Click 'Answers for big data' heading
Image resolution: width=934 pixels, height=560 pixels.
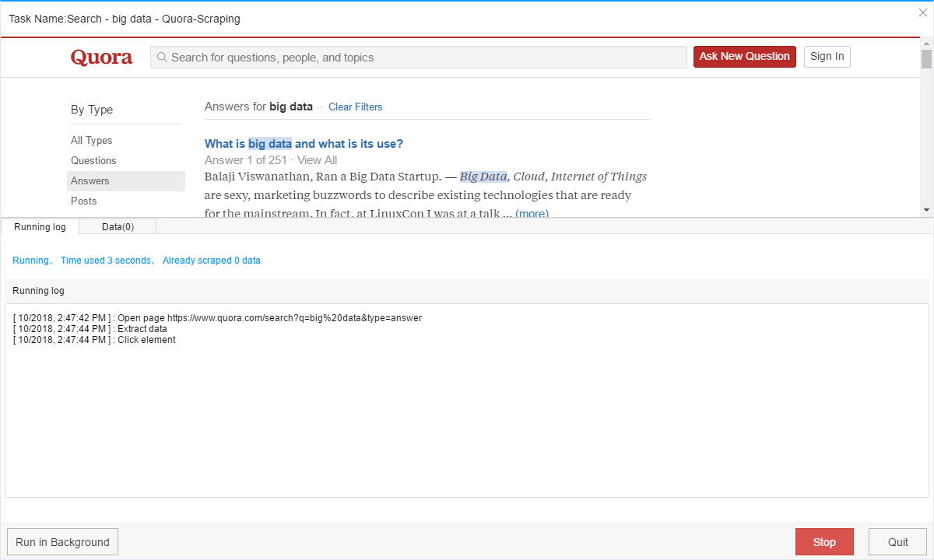click(258, 107)
